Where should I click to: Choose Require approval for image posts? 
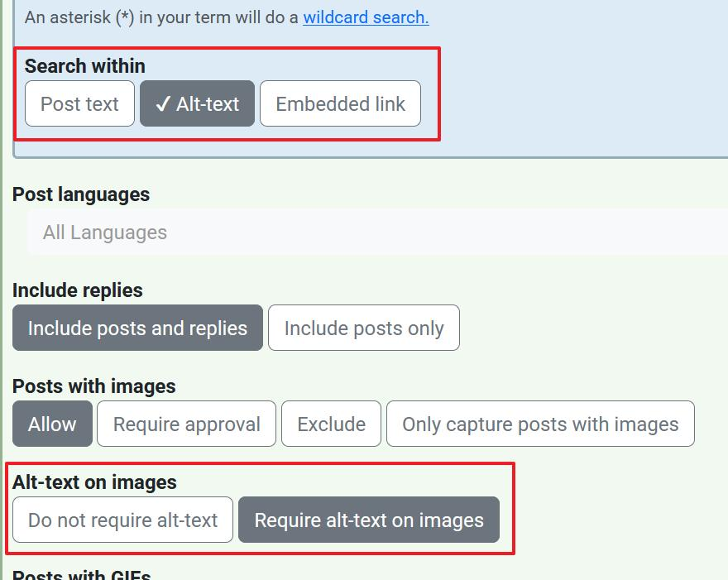186,424
